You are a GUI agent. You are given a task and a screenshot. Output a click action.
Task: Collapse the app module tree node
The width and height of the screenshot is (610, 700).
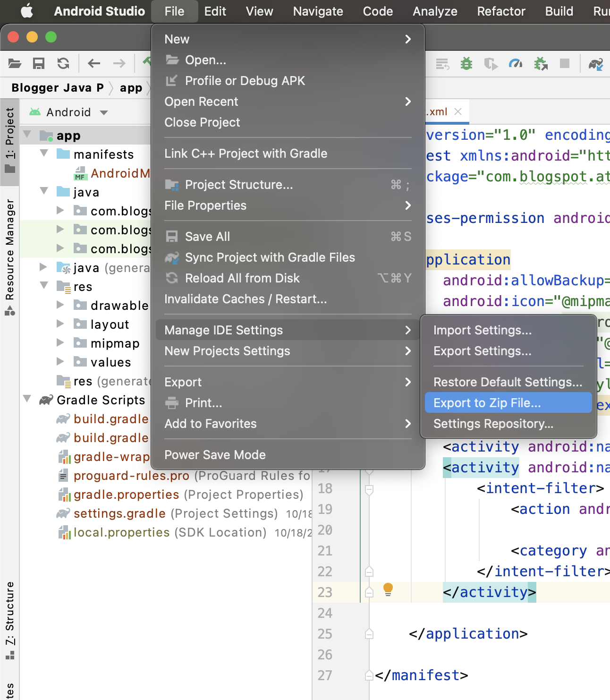(x=27, y=135)
